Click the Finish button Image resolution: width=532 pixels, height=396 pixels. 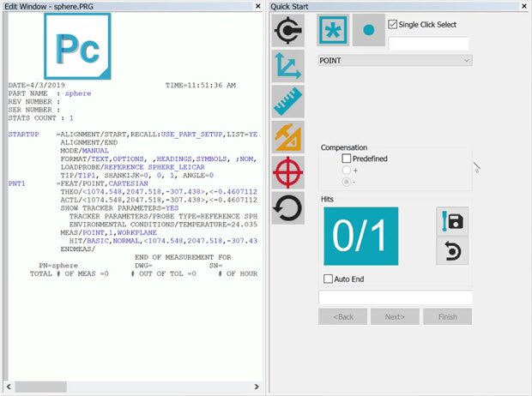pyautogui.click(x=447, y=316)
